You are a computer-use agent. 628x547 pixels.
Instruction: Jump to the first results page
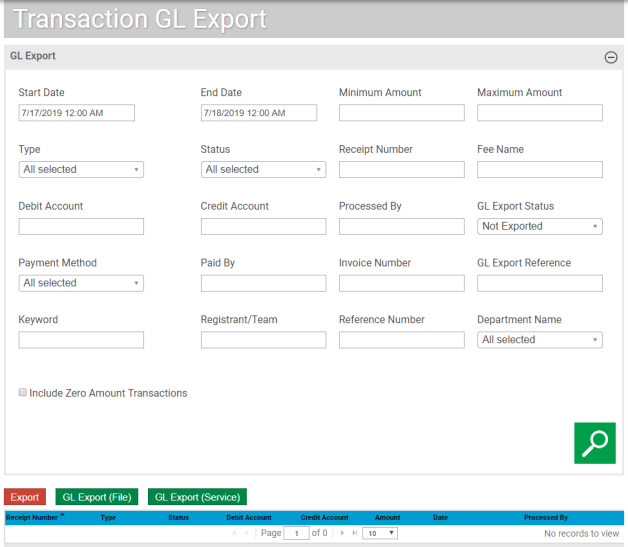[x=235, y=534]
